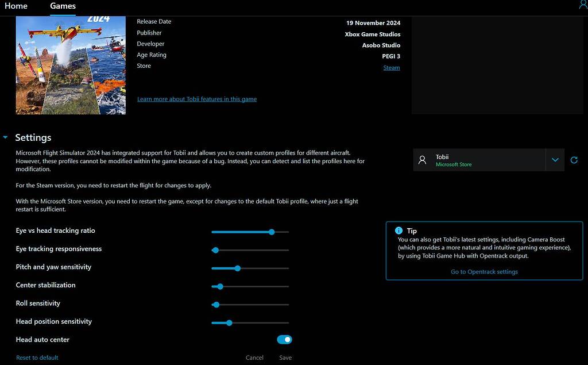Cancel the settings changes
588x365 pixels.
pos(254,357)
